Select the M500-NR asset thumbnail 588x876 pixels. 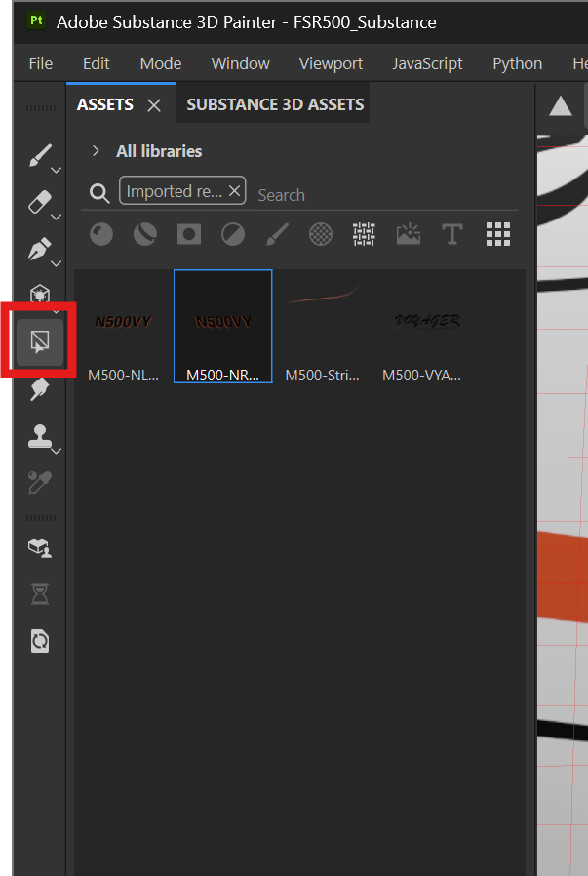pyautogui.click(x=222, y=326)
